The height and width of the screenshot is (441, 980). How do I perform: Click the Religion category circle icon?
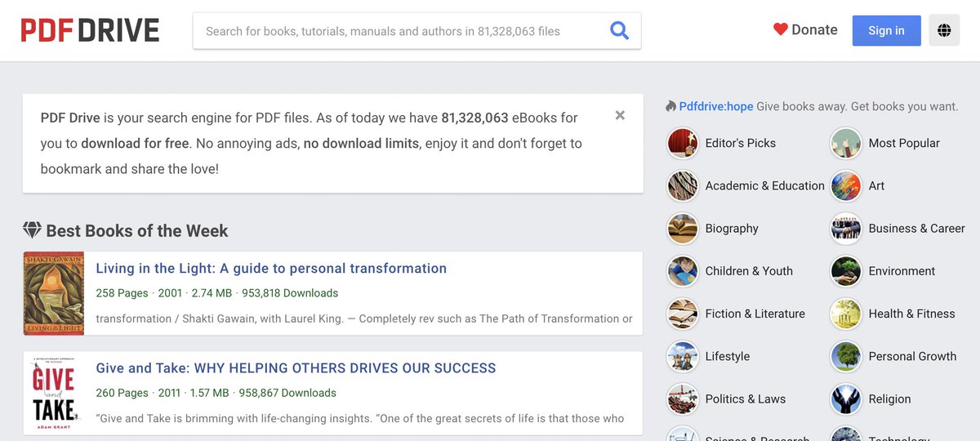click(846, 399)
